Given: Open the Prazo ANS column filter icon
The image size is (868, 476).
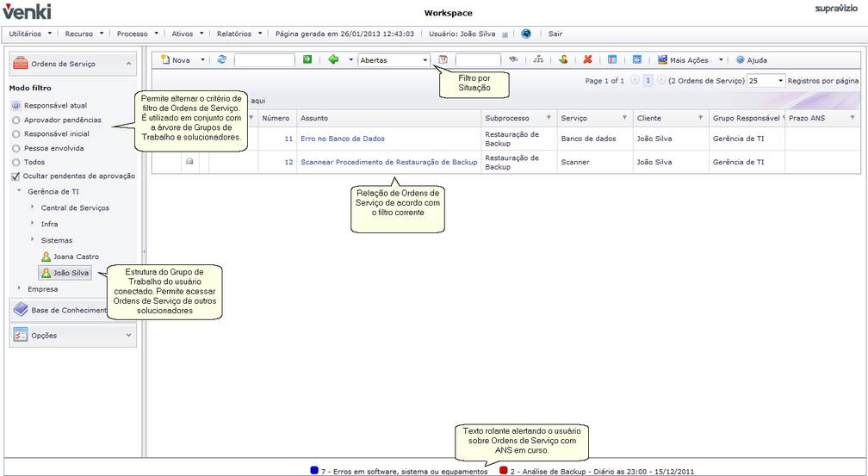Looking at the screenshot, I should pyautogui.click(x=852, y=118).
